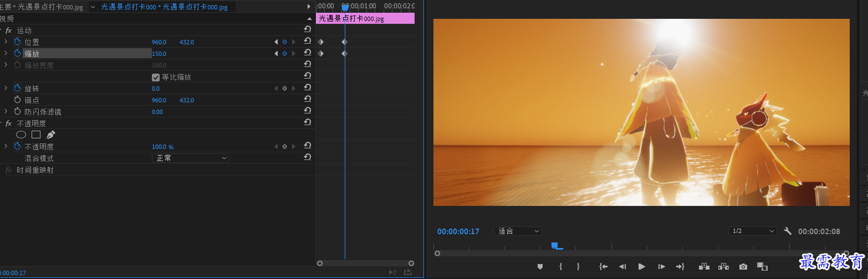Toggle the 运动 fx effect switch
868x279 pixels.
(8, 30)
